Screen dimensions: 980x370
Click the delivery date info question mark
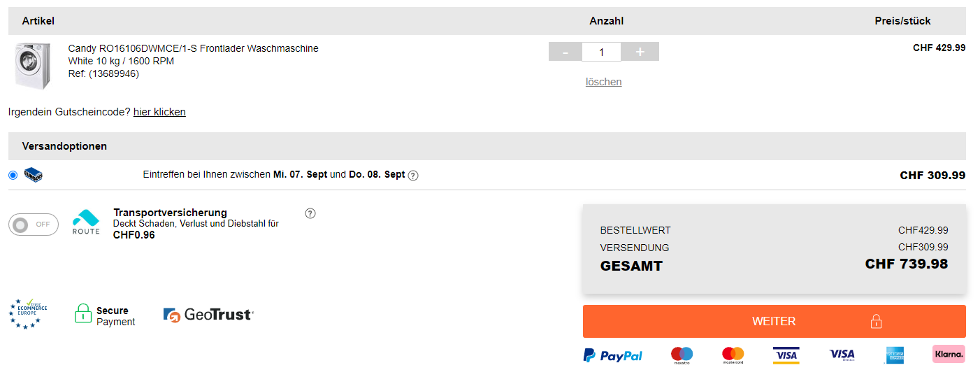pos(413,176)
